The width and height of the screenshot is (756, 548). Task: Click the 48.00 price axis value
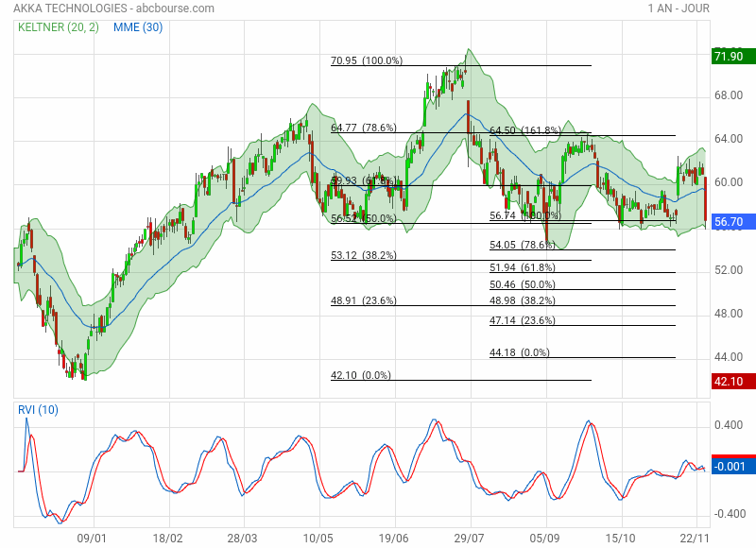click(729, 314)
